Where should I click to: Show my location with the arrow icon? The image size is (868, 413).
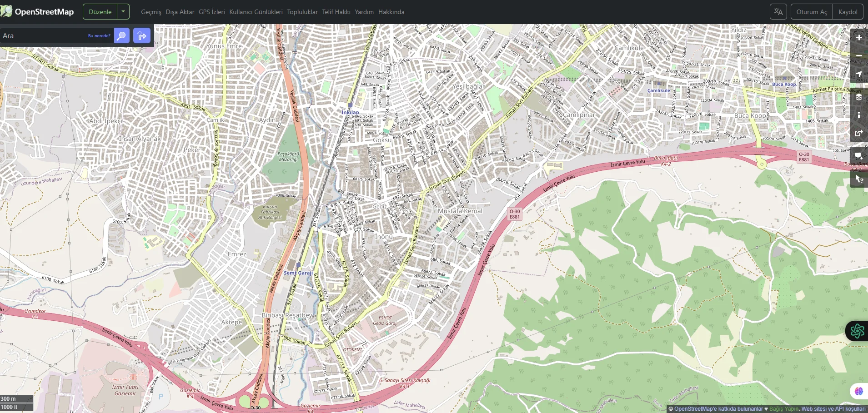point(858,74)
